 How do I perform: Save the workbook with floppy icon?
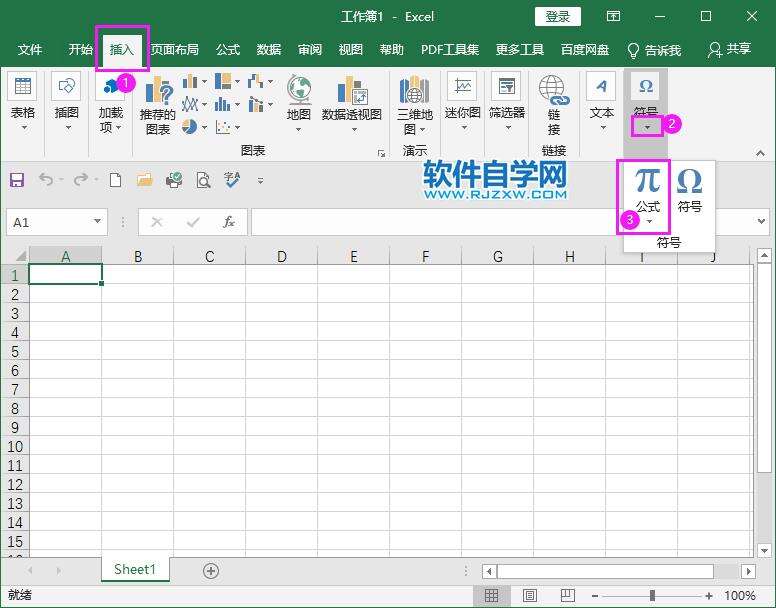pyautogui.click(x=17, y=180)
